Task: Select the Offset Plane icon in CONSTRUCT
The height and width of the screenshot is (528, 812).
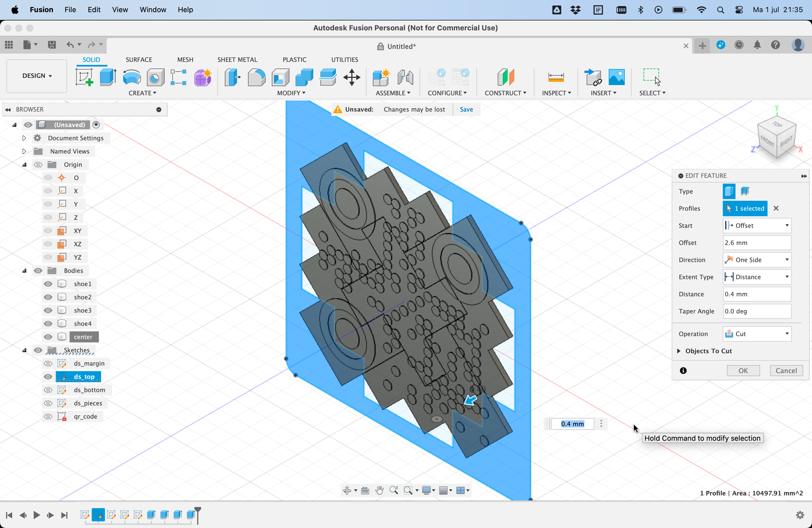Action: (504, 77)
